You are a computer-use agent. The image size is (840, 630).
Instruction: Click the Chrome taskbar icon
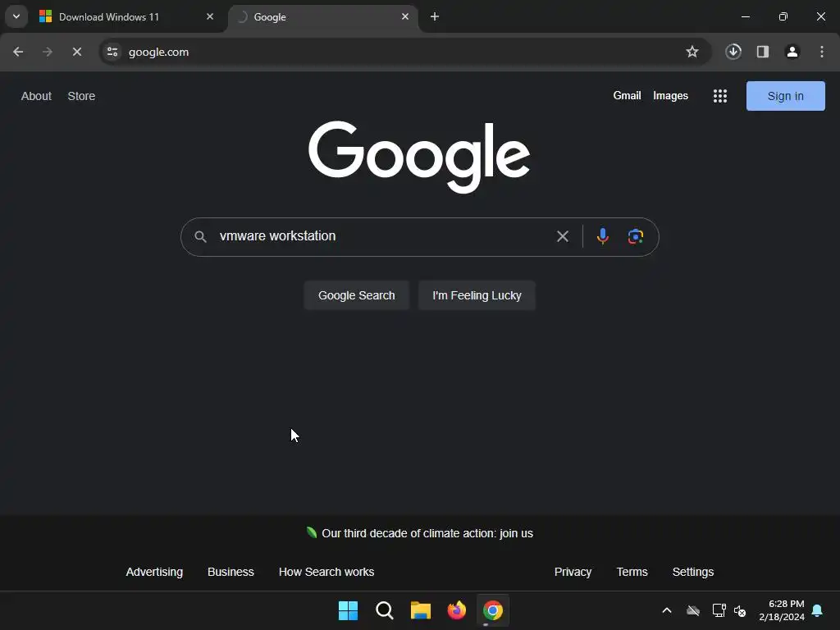point(493,610)
